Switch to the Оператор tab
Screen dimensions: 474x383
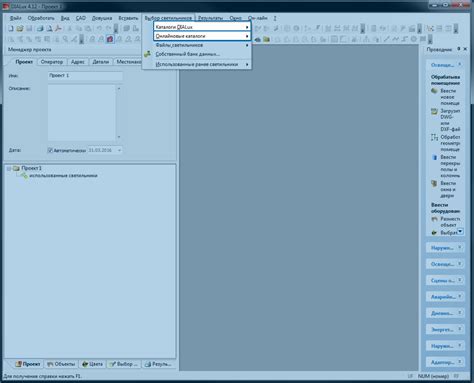point(52,62)
